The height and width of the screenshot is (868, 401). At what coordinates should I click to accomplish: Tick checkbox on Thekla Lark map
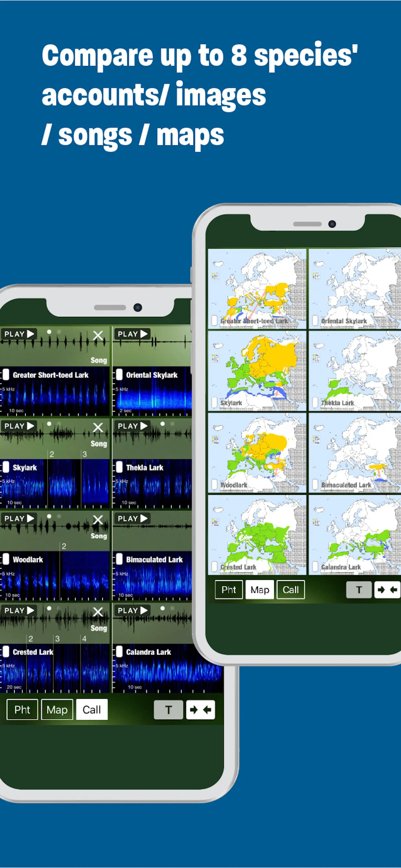coord(315,402)
